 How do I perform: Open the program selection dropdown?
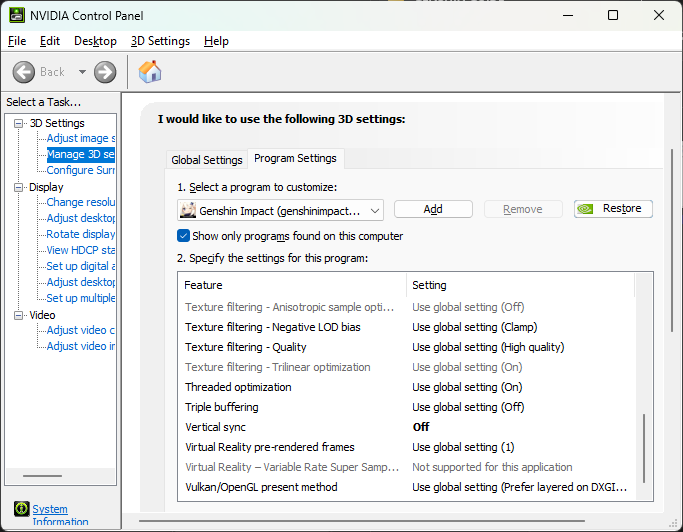281,210
